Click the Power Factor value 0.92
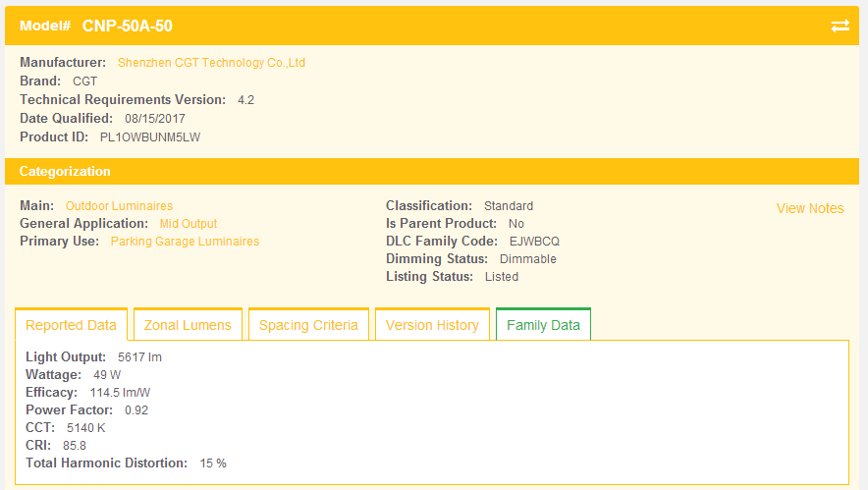The height and width of the screenshot is (490, 868). pos(136,410)
